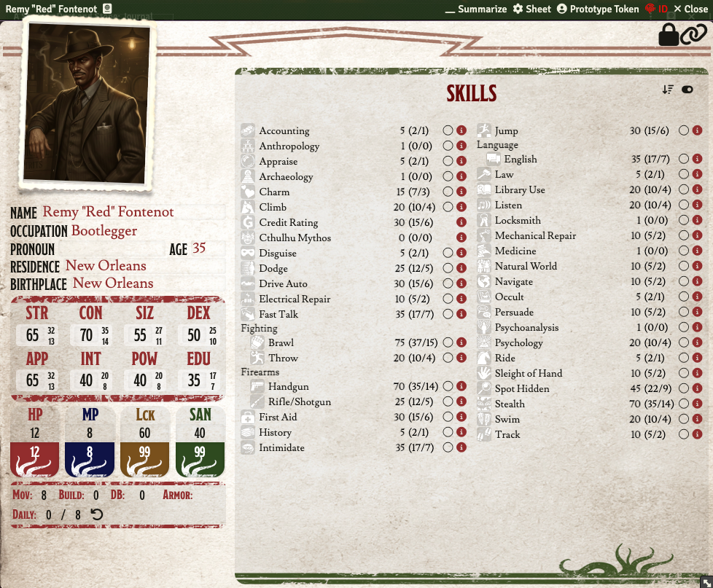Mark the Intimidate skill improvement circle
This screenshot has width=713, height=588.
[x=448, y=448]
